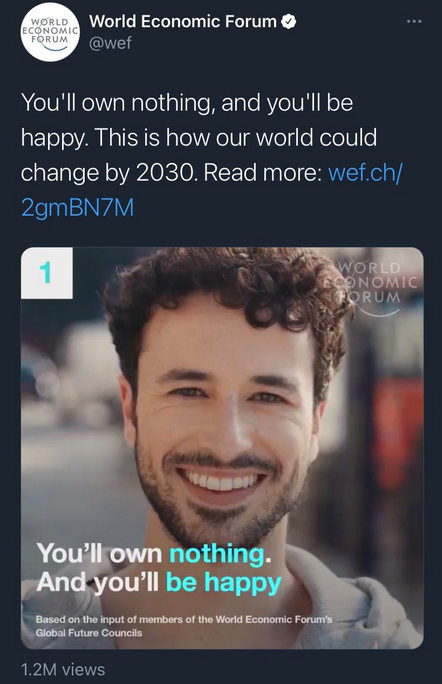
Task: Follow the wef.ch/ link in the tweet
Action: [x=364, y=173]
